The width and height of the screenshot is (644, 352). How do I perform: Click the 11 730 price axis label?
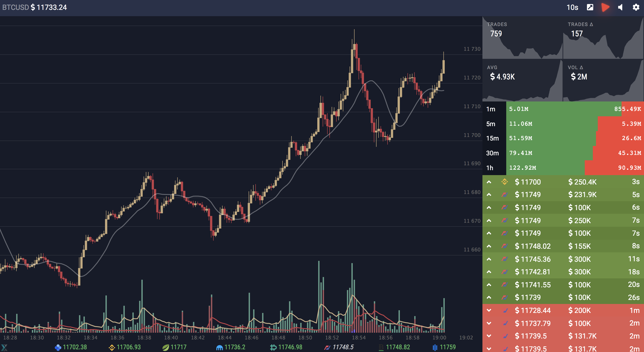click(472, 49)
